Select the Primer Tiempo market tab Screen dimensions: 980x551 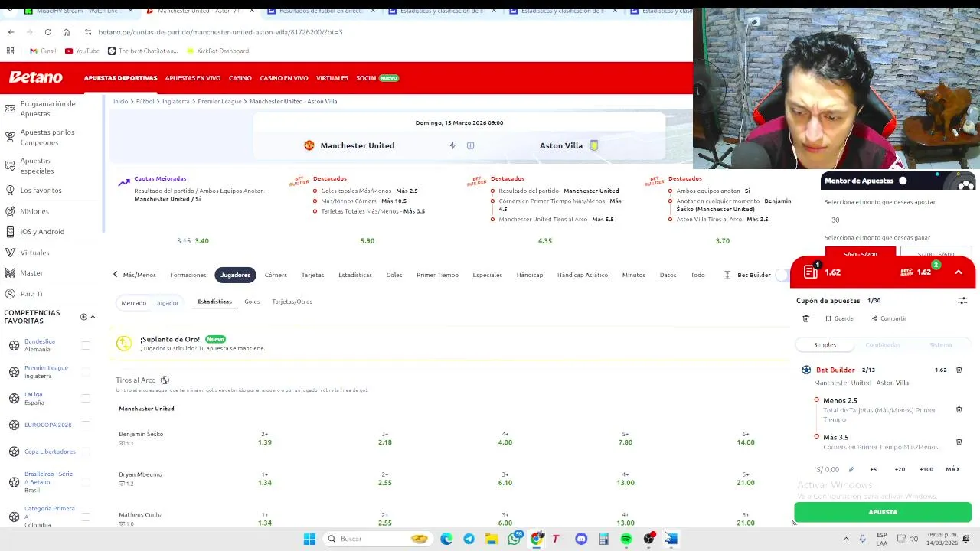[437, 275]
